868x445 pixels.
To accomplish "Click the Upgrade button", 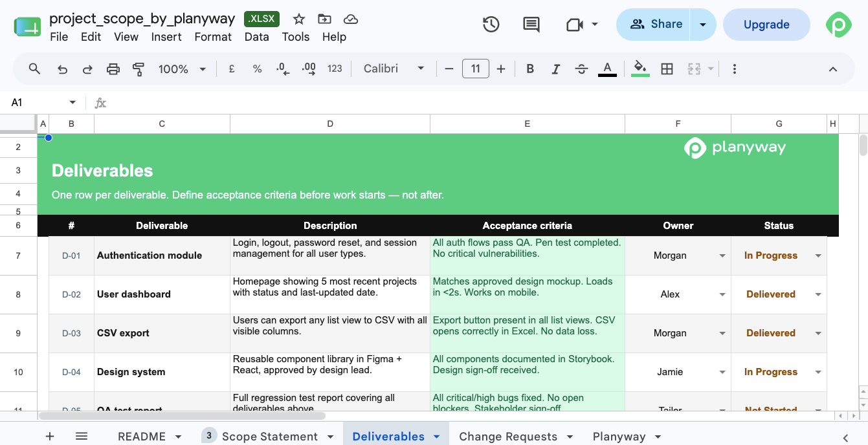I will tap(766, 25).
